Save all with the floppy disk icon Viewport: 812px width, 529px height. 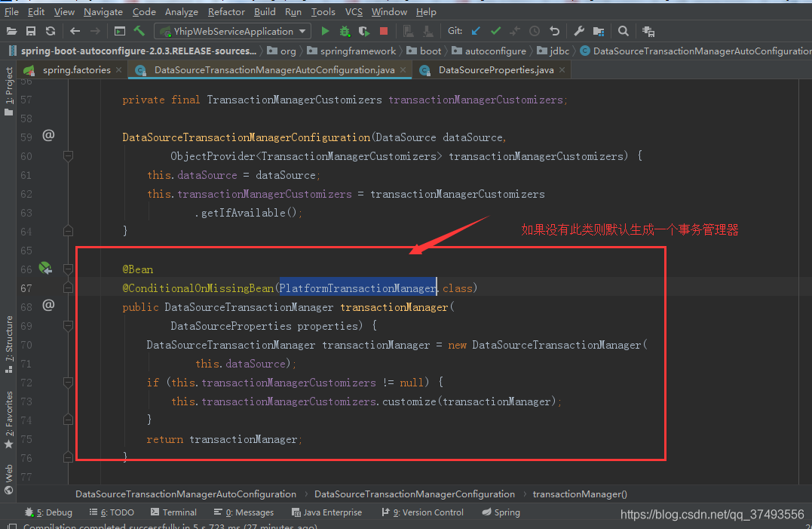[x=31, y=31]
